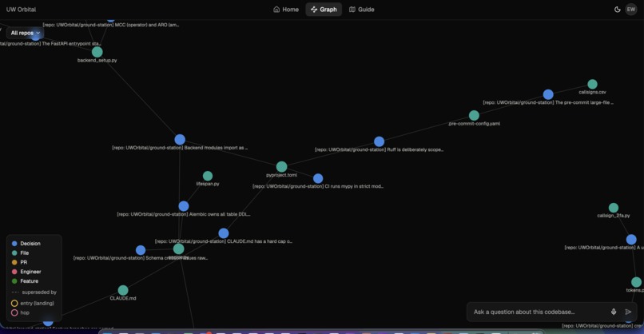Click File legend teal swatch
The height and width of the screenshot is (334, 644).
[x=14, y=253]
